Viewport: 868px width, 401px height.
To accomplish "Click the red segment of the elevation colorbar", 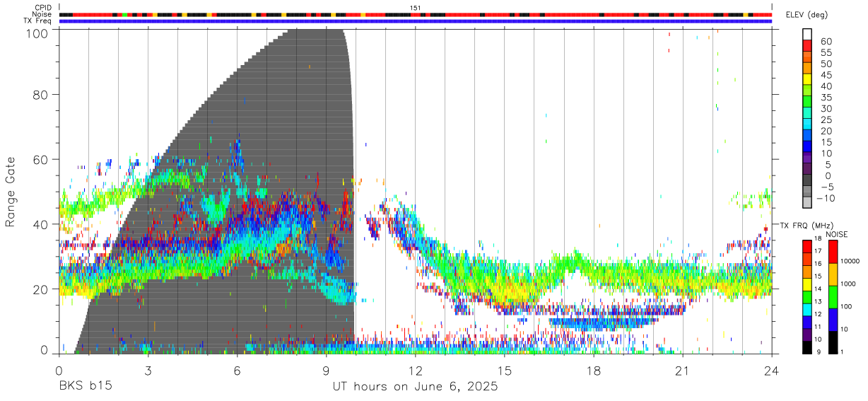I will point(807,45).
